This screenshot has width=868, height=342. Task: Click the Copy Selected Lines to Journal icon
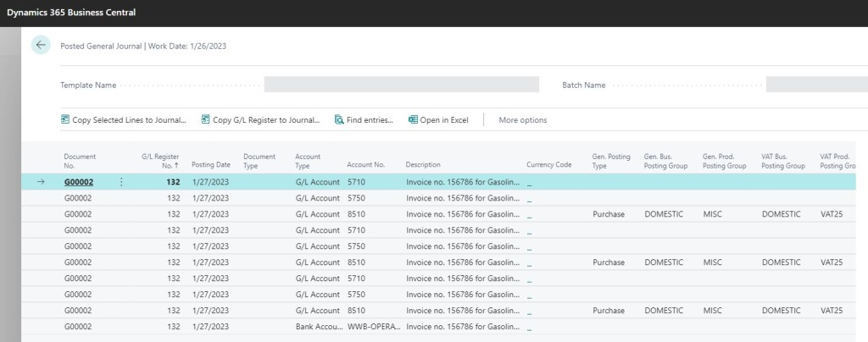coord(65,120)
